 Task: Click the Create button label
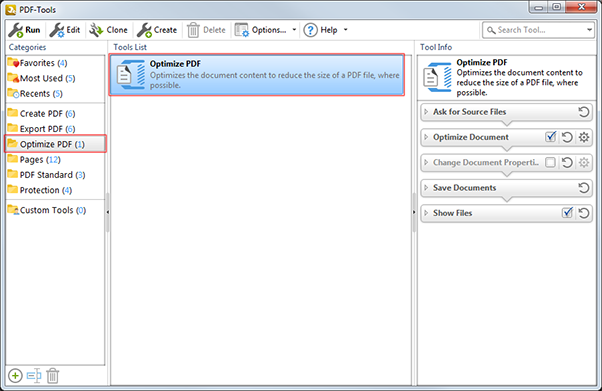pos(165,30)
